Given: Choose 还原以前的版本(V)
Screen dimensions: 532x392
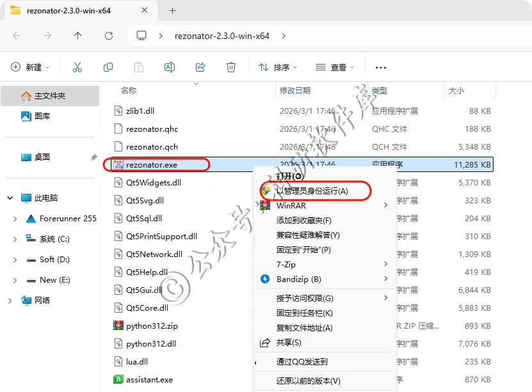Looking at the screenshot, I should pos(308,381).
